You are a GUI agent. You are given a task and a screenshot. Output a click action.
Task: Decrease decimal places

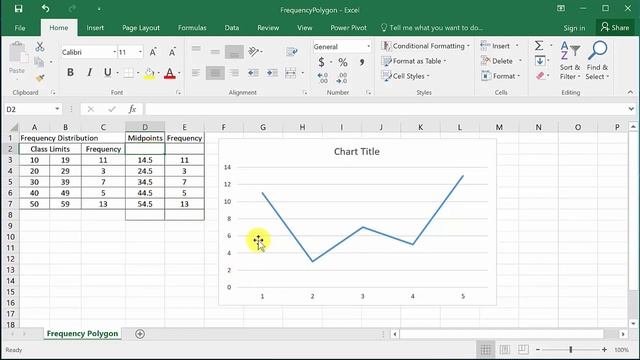[342, 78]
